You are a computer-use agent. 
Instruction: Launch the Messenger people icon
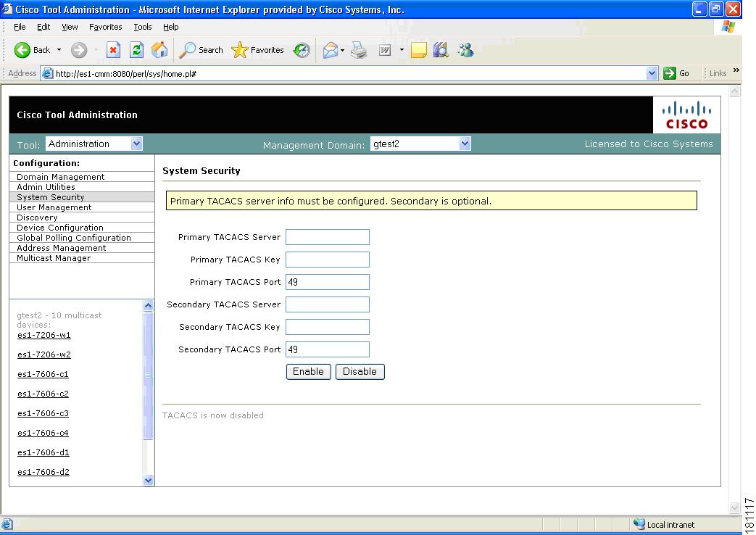(x=466, y=50)
